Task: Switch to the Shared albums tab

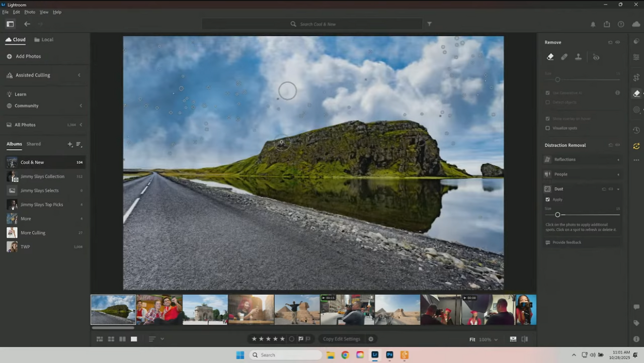Action: (x=34, y=144)
